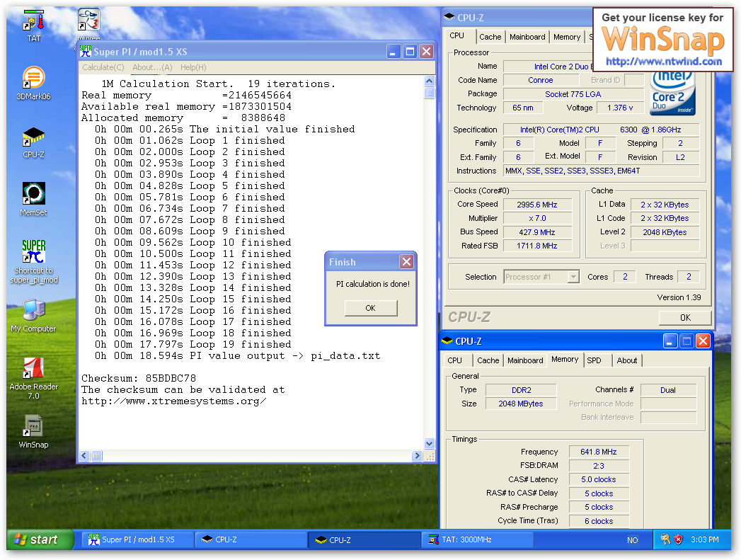Select Memory tab in upper CPU-Z window

567,37
